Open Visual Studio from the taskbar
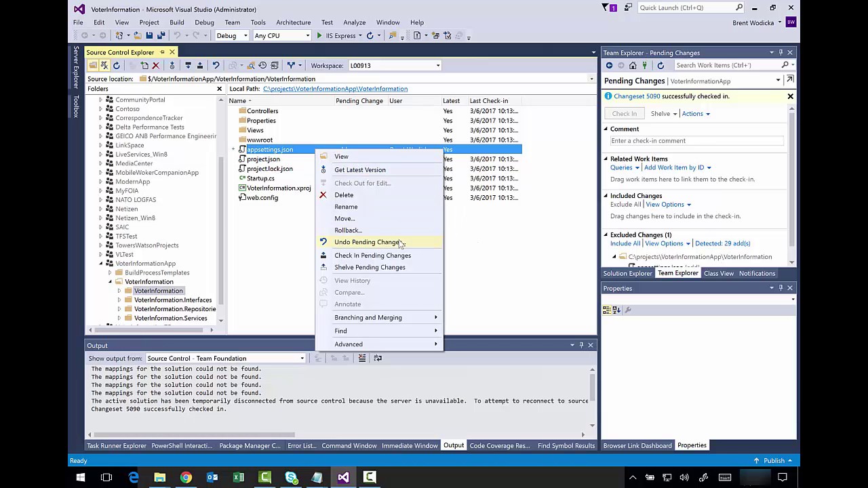868x488 pixels. 343,477
